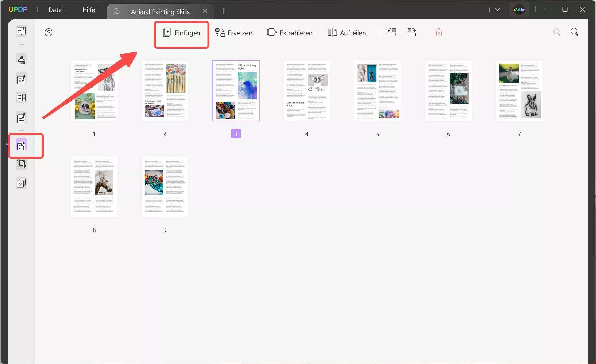The width and height of the screenshot is (596, 364).
Task: Zoom out thumbnails with magnifier minus
Action: click(x=557, y=32)
